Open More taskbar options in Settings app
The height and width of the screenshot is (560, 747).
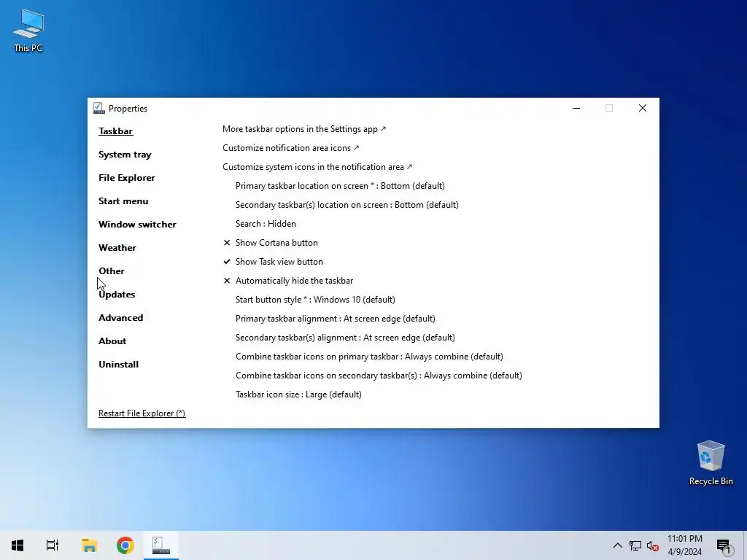(304, 129)
